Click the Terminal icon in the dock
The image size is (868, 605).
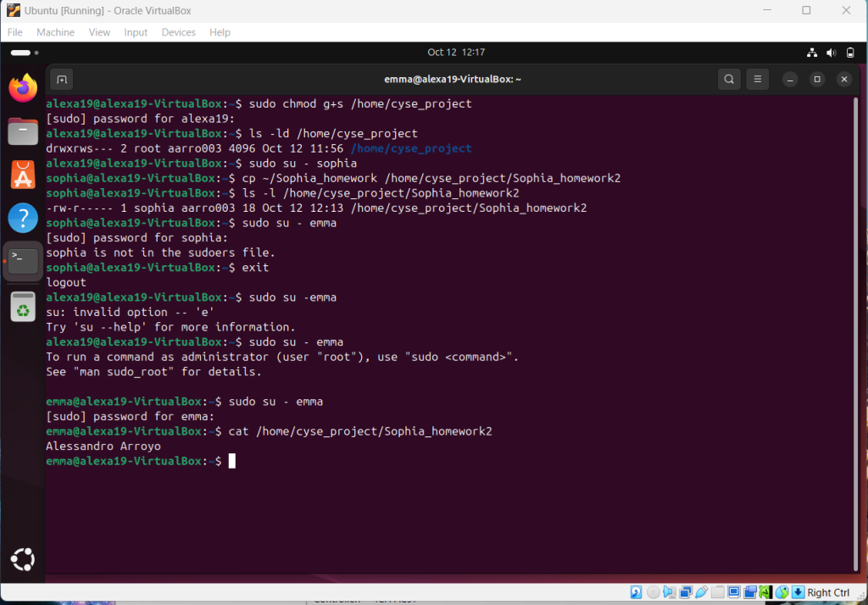(x=23, y=261)
